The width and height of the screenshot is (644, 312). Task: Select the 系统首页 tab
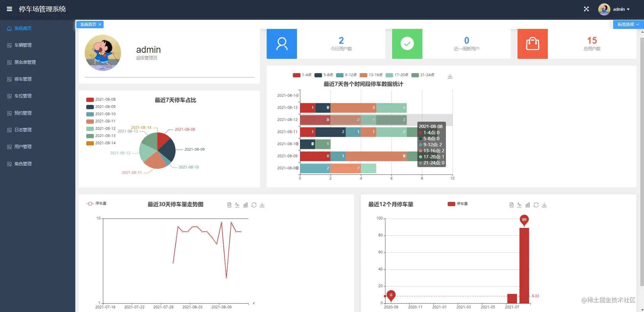point(88,24)
